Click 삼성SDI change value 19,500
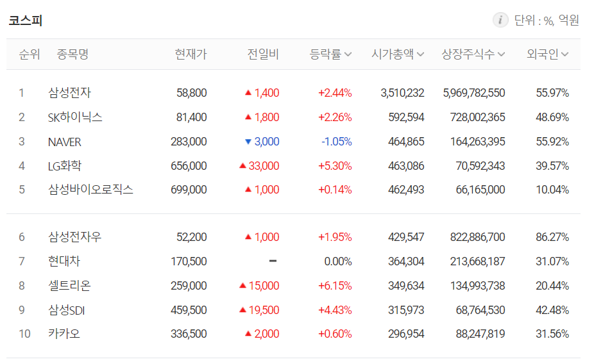 click(x=264, y=310)
